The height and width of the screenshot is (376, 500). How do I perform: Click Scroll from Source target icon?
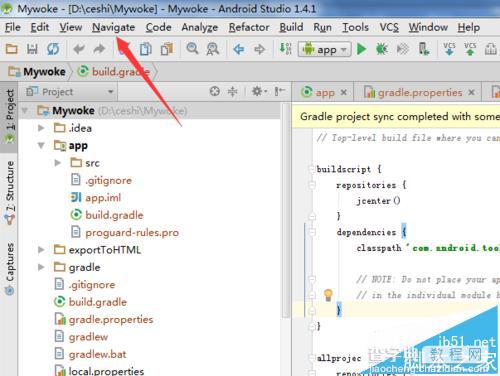(x=215, y=91)
